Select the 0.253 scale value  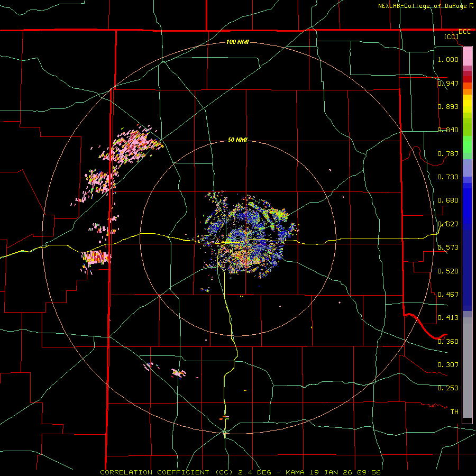[448, 388]
